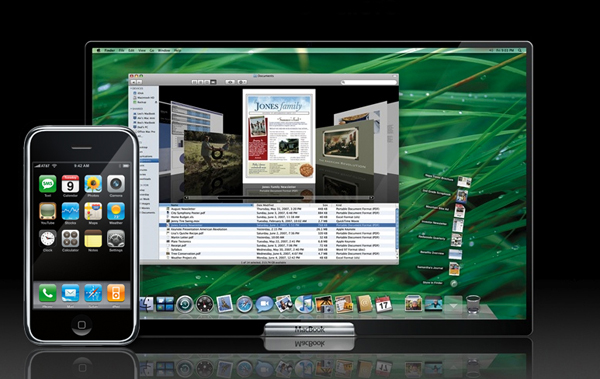
Task: Open the Finder menu in menu bar
Action: point(110,50)
